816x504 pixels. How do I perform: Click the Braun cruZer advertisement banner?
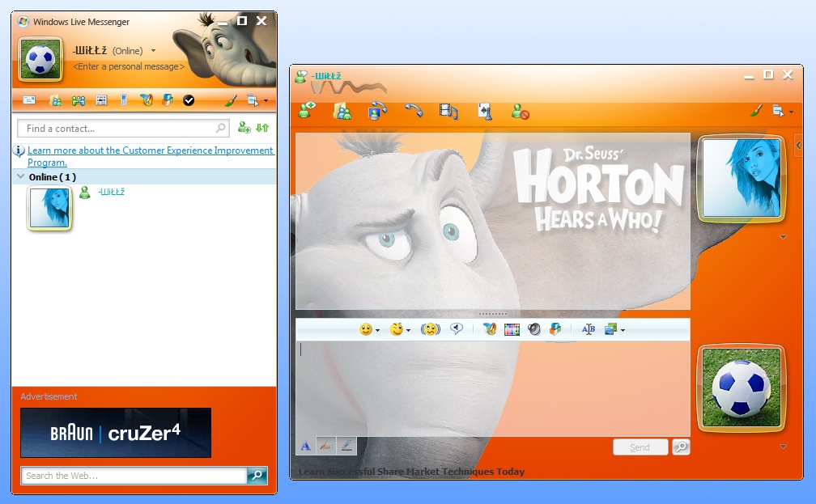[x=116, y=433]
